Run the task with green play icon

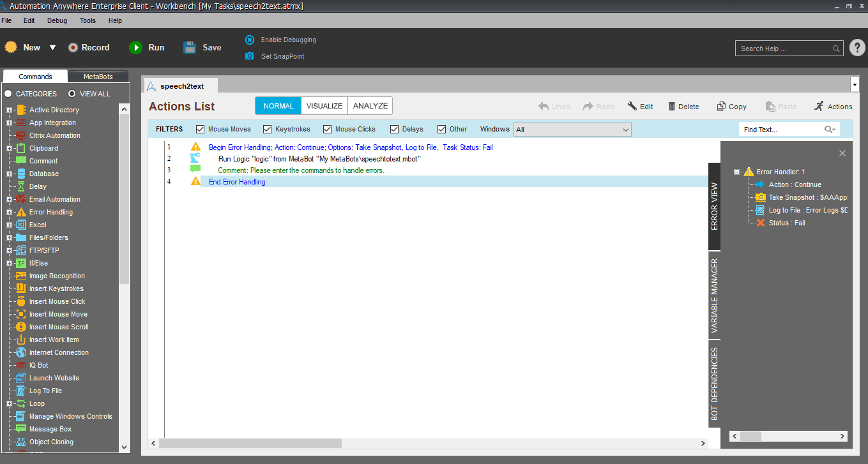pyautogui.click(x=135, y=47)
